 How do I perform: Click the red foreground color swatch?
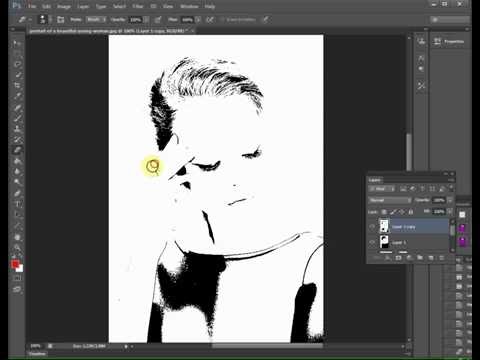pos(15,264)
